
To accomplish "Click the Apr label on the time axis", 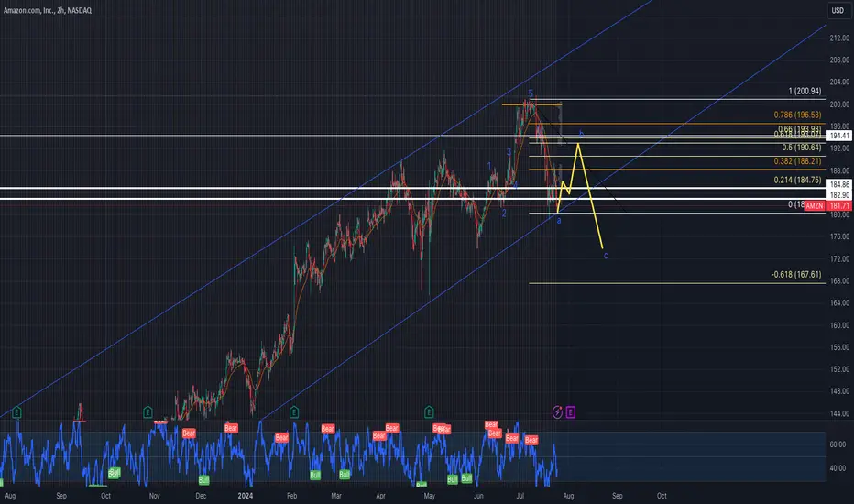I will point(380,496).
